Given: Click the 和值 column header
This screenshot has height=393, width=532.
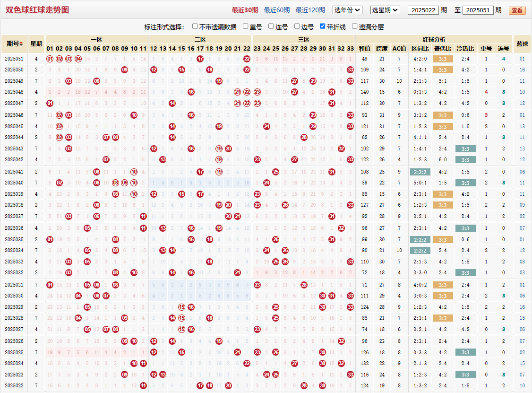Looking at the screenshot, I should pos(364,49).
